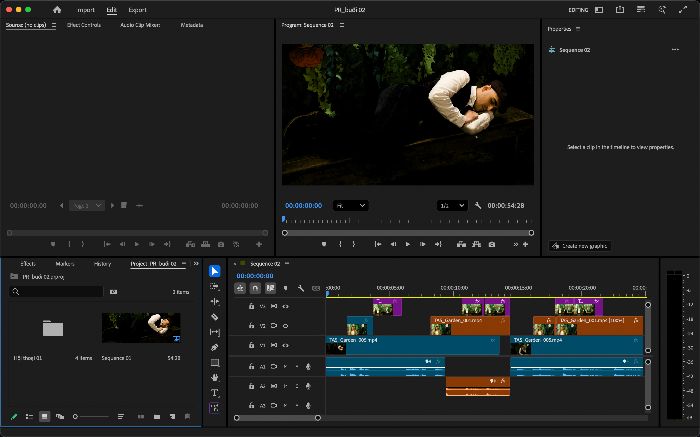Open Quick Export share icon
Viewport: 700px width, 437px height.
(620, 9)
